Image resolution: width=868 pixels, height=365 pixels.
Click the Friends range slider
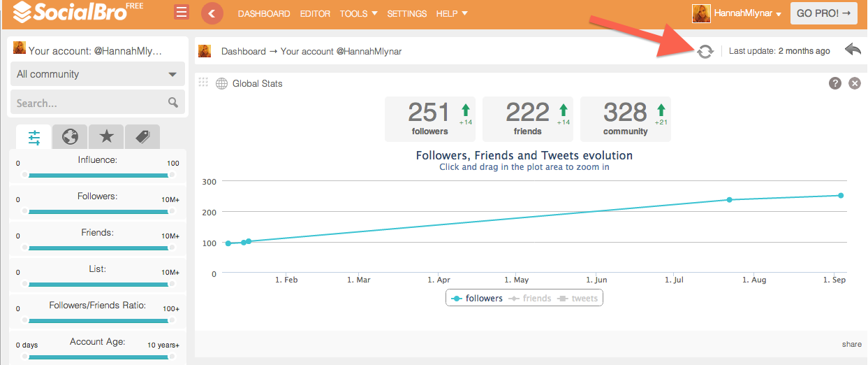coord(98,248)
